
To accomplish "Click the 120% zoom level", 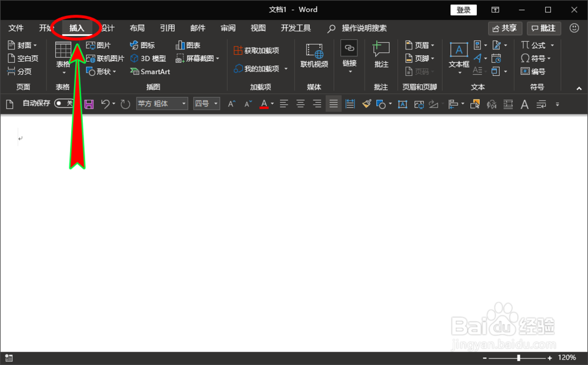I will pos(567,357).
